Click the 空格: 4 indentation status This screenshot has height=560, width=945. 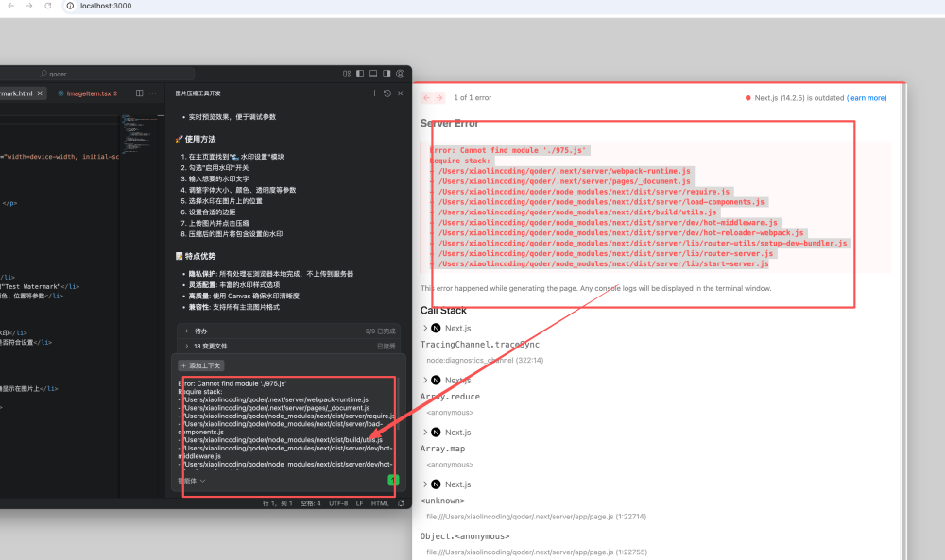(311, 503)
